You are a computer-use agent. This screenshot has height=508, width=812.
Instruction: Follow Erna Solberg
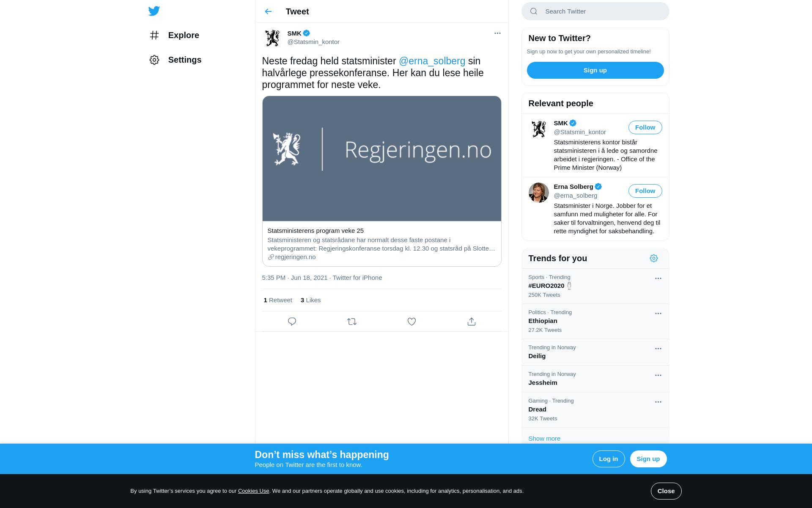coord(645,191)
